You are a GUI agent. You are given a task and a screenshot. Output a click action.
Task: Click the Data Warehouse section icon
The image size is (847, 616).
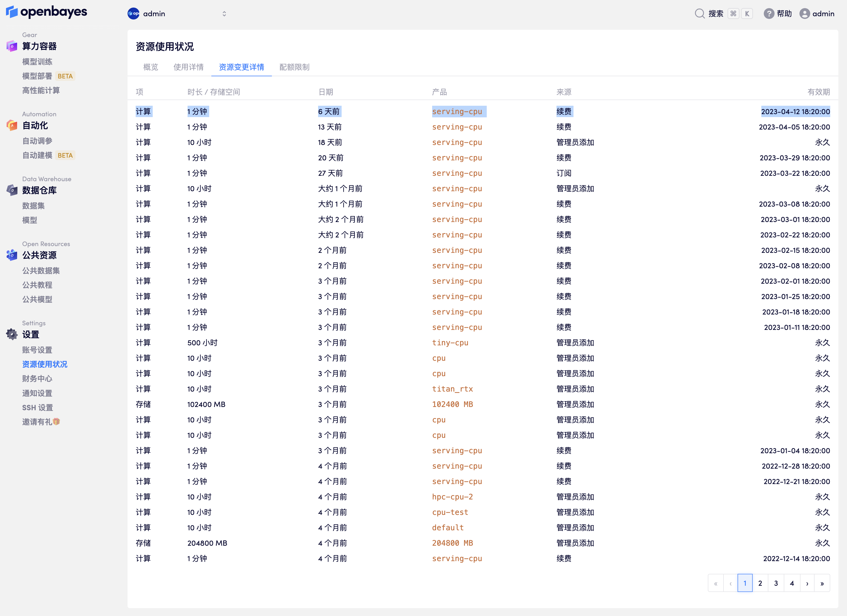point(12,190)
